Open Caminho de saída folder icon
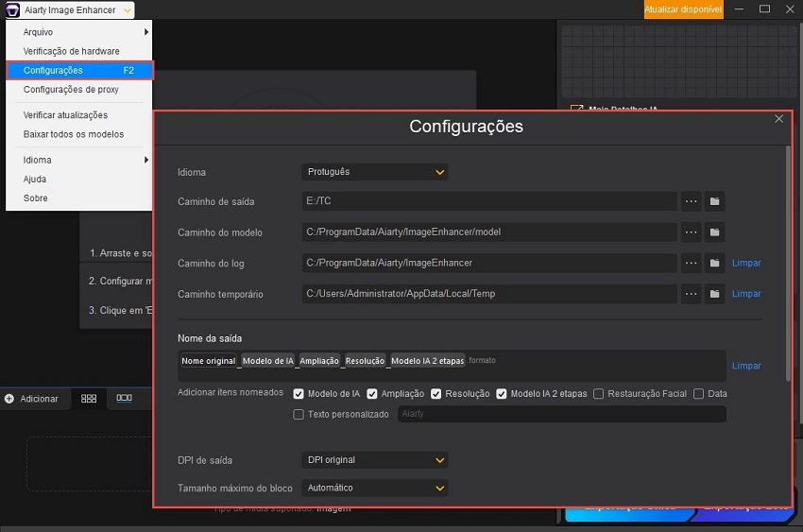This screenshot has width=803, height=532. pyautogui.click(x=714, y=201)
